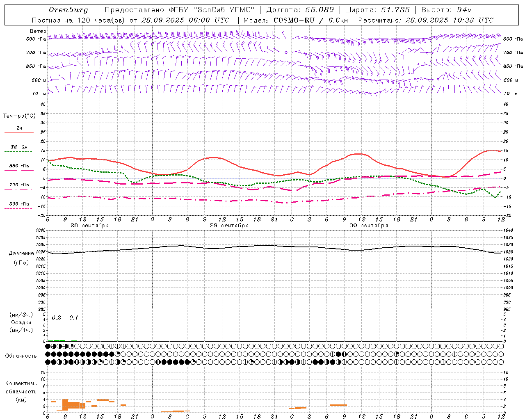
Task: Click the '700 гПа' entry in temperature legend
Action: (19, 185)
